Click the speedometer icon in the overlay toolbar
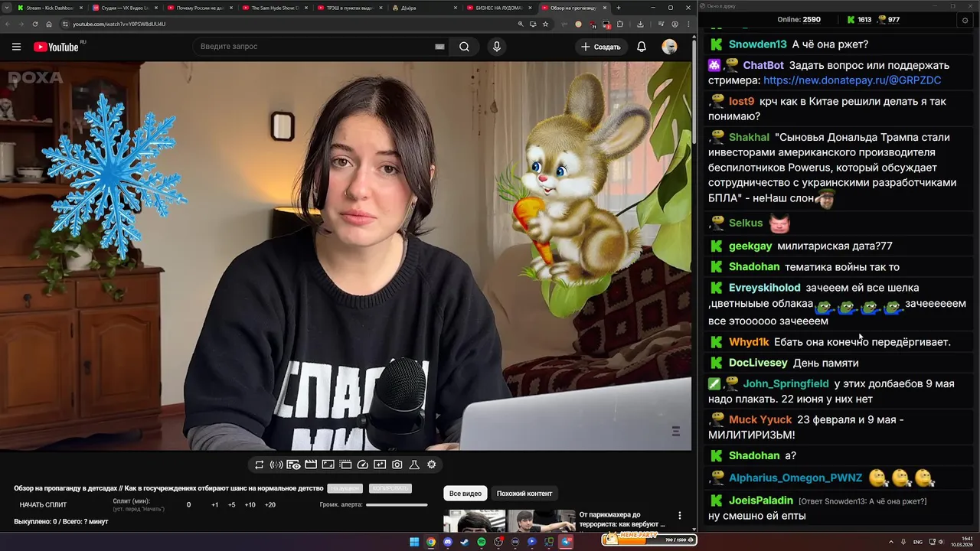980x551 pixels. click(363, 465)
